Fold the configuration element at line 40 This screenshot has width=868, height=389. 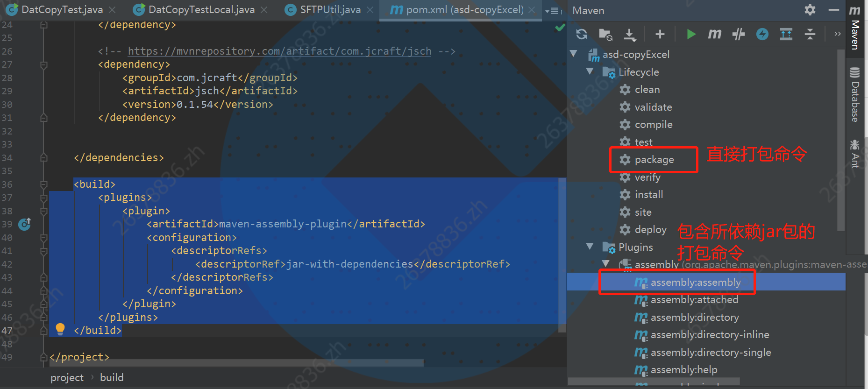[x=44, y=238]
